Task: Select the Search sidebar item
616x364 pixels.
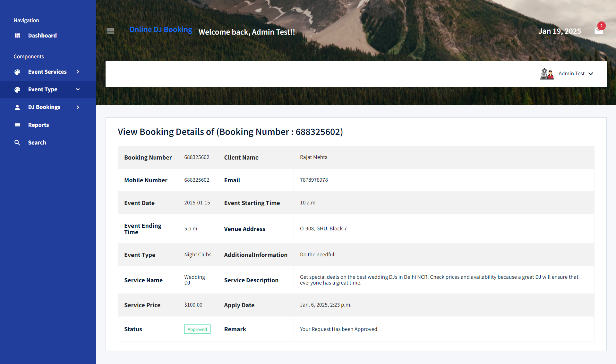Action: pyautogui.click(x=37, y=143)
